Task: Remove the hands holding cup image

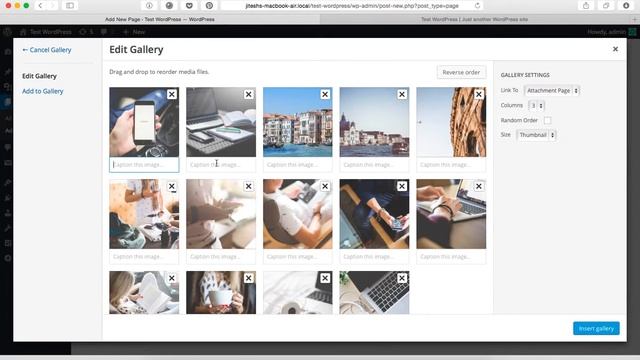Action: [249, 278]
